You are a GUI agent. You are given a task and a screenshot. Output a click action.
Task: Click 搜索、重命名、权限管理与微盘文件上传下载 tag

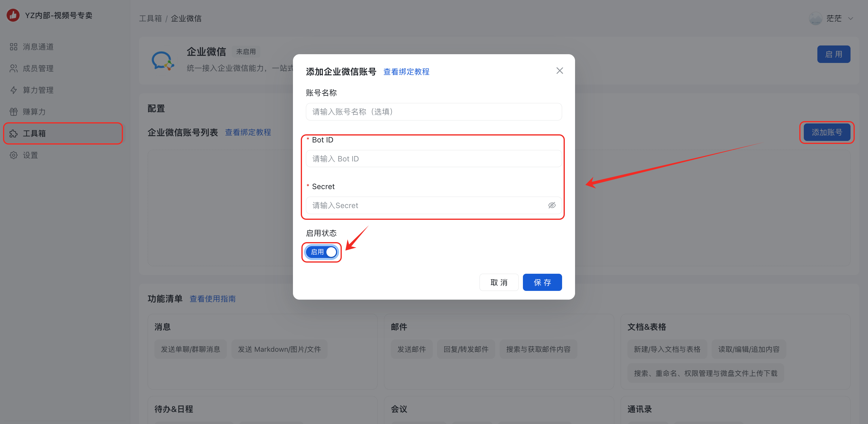706,373
